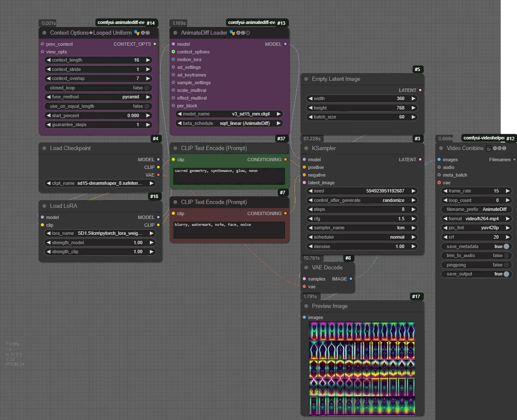Open the video format dropdown
517x420 pixels.
[476, 219]
